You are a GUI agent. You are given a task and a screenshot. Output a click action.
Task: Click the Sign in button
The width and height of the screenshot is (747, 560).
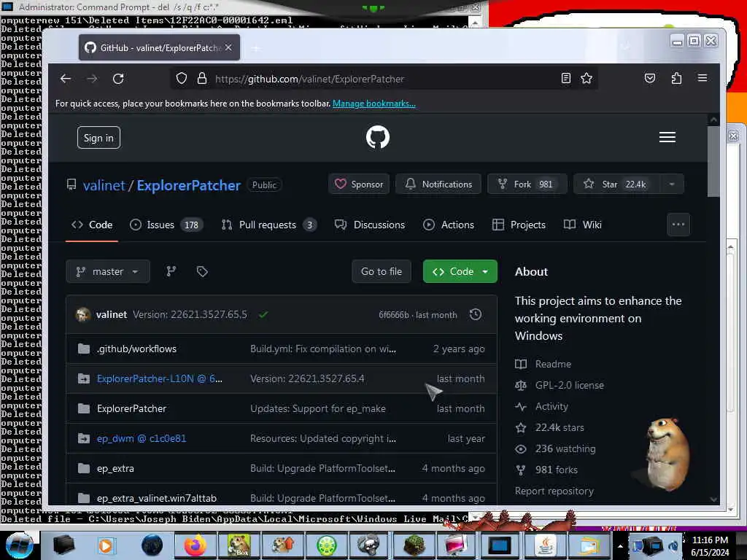click(x=98, y=138)
